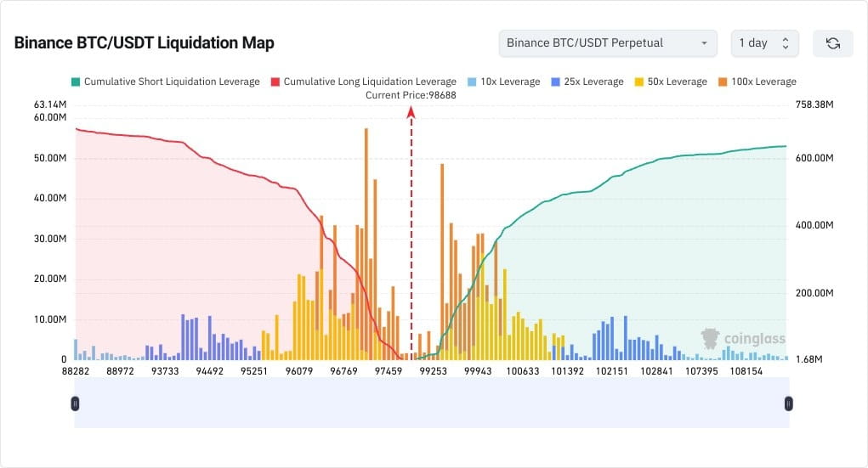This screenshot has width=868, height=468.
Task: Toggle the 10x Leverage legend item
Action: click(504, 82)
